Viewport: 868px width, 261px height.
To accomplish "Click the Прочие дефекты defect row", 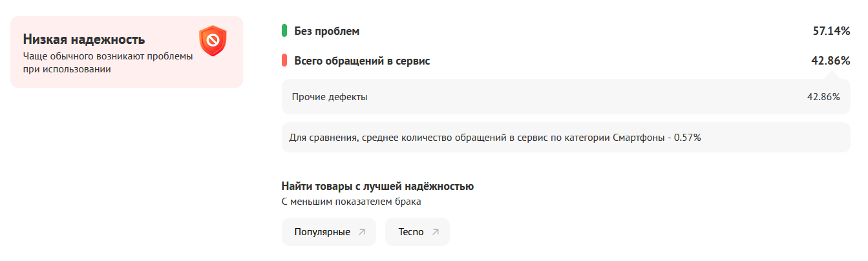I will click(330, 97).
